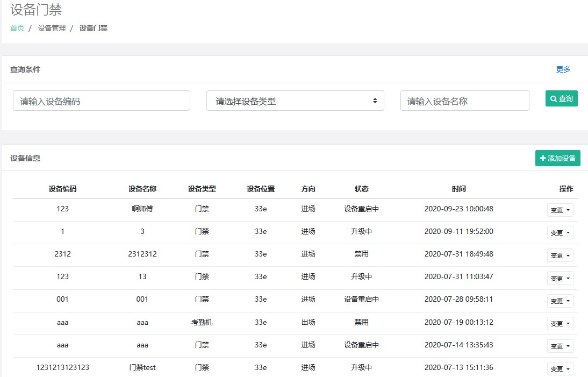Click the 添加设备 add device button
This screenshot has width=588, height=377.
[557, 158]
